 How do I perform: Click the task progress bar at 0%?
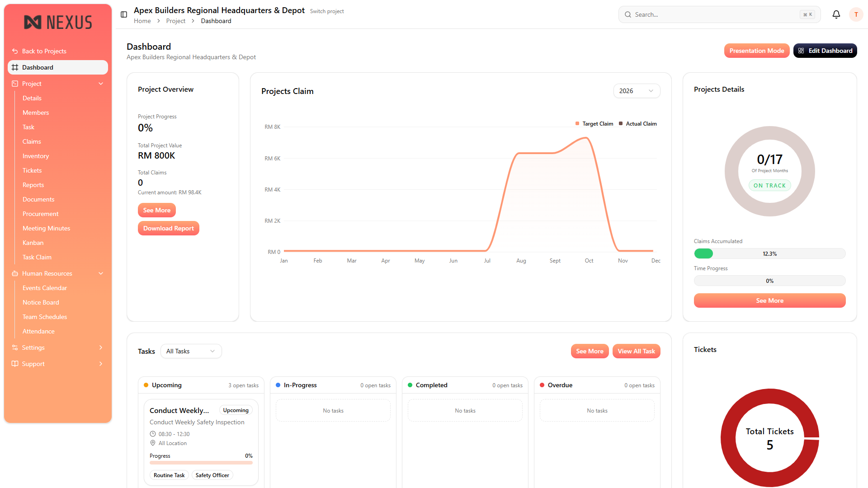(201, 463)
